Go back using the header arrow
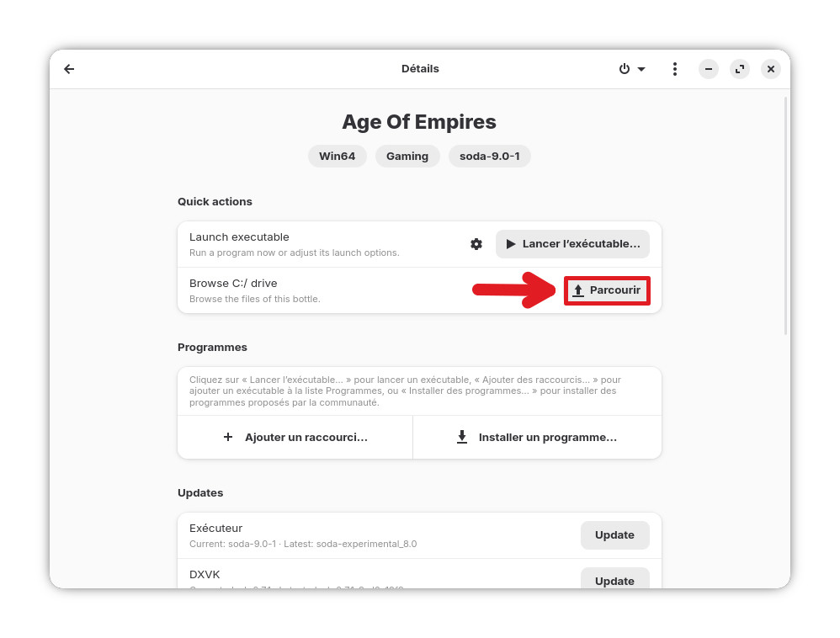Image resolution: width=840 pixels, height=638 pixels. tap(69, 69)
